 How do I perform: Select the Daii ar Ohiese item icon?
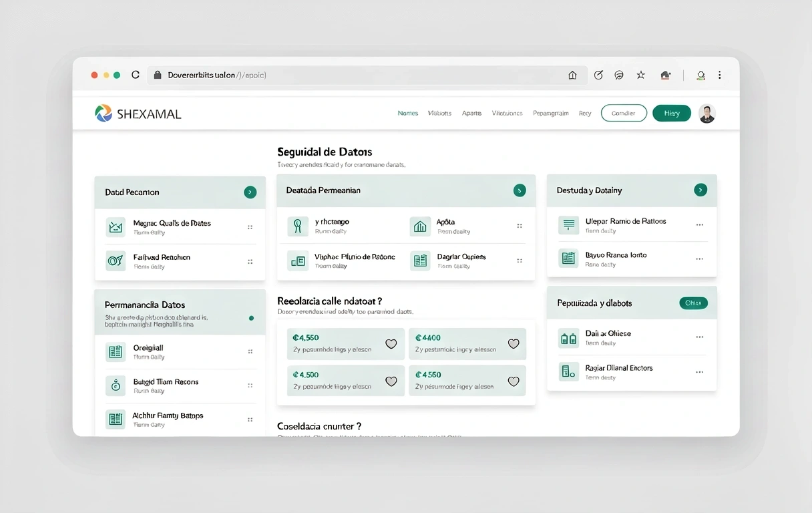pos(568,338)
